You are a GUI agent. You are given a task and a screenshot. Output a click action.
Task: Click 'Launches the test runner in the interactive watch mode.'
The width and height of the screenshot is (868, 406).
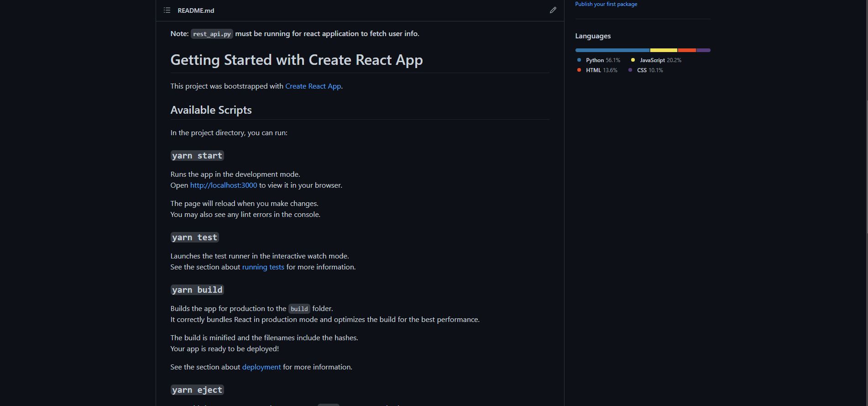coord(260,256)
